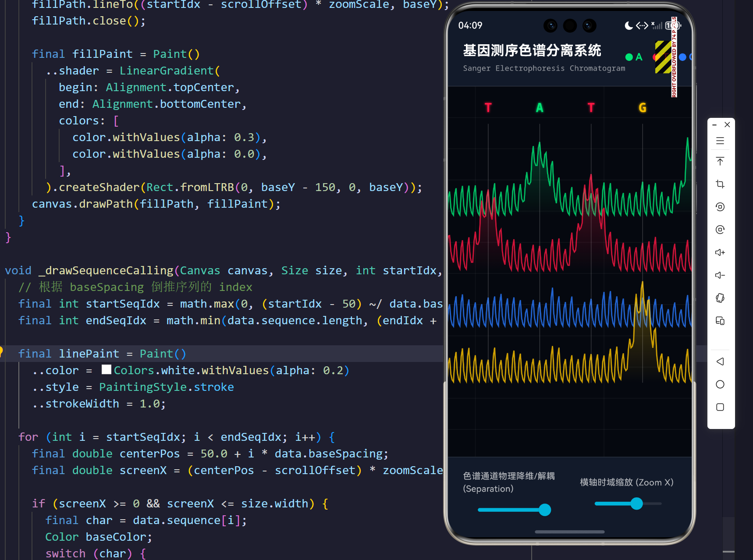The height and width of the screenshot is (560, 753).
Task: Open the emulator toolbar hamburger menu
Action: coord(720,141)
